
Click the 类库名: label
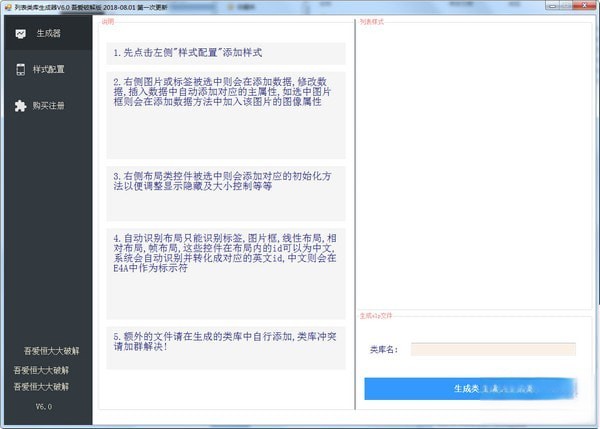point(384,349)
